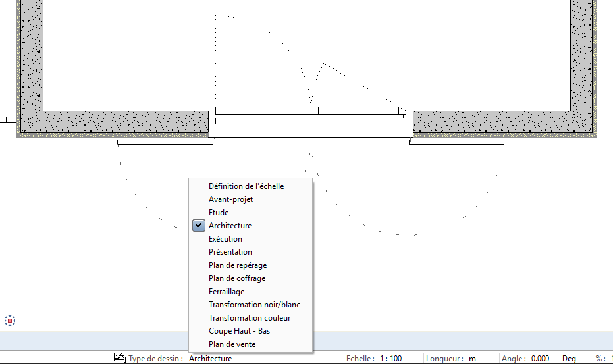The image size is (613, 364).
Task: Click the 'Angle :' status label
Action: tap(514, 359)
